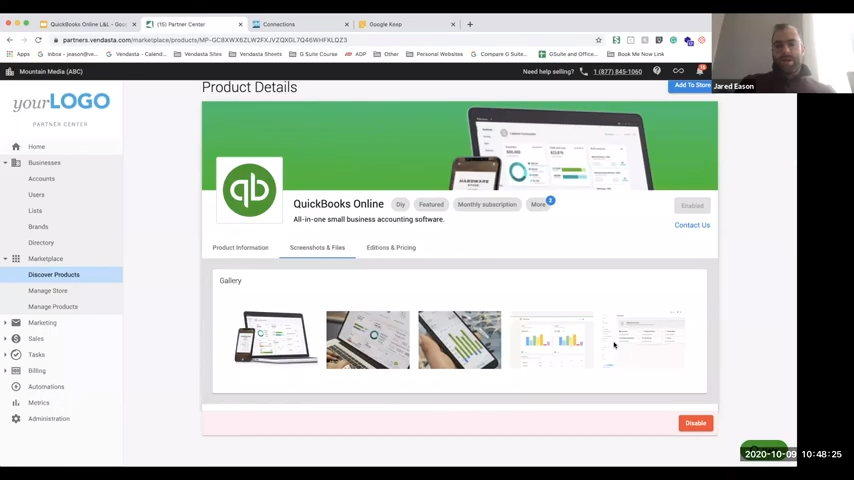The width and height of the screenshot is (854, 480).
Task: Open gallery photo of hands typing on laptop
Action: point(368,340)
